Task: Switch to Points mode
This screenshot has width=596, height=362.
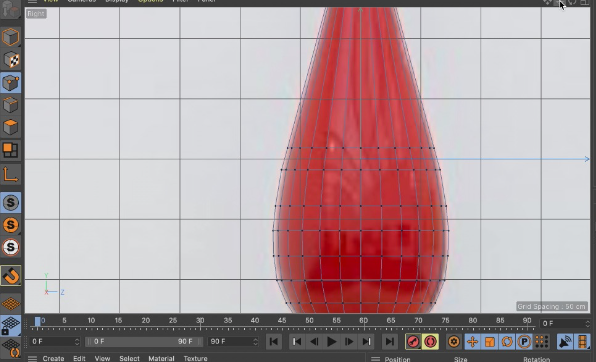Action: (x=11, y=83)
